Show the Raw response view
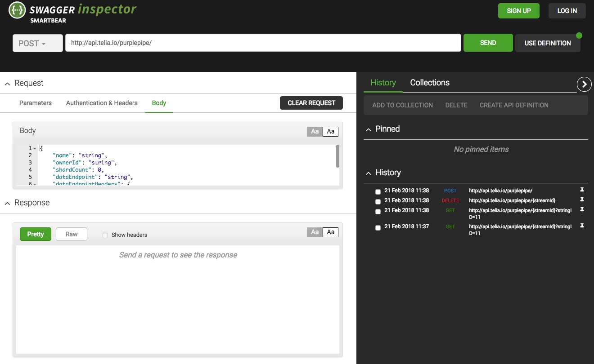This screenshot has height=364, width=594. click(72, 234)
